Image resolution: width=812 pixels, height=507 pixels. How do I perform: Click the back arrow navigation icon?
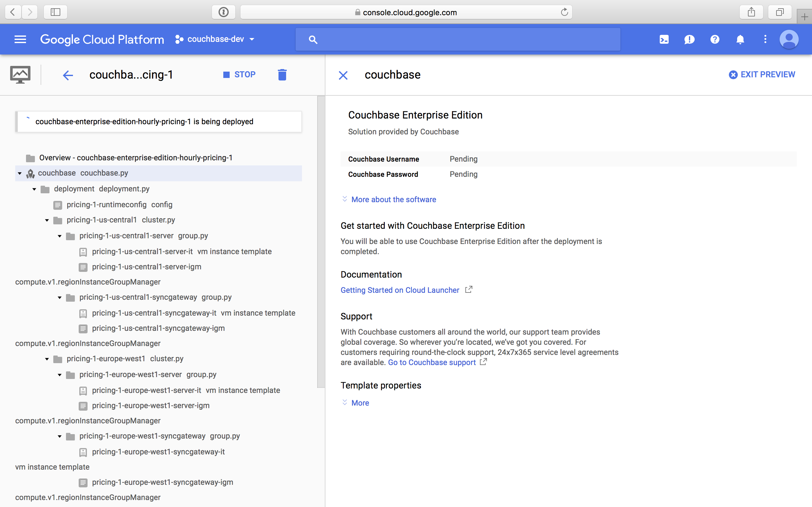69,74
